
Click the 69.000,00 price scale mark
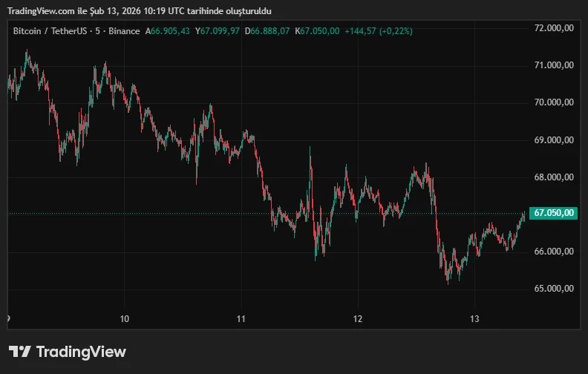click(x=555, y=140)
